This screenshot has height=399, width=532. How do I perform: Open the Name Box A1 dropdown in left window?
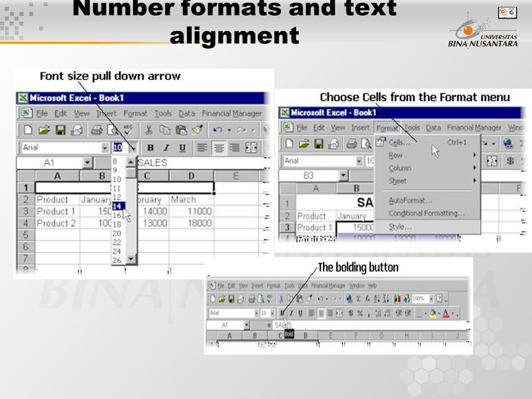pyautogui.click(x=88, y=163)
